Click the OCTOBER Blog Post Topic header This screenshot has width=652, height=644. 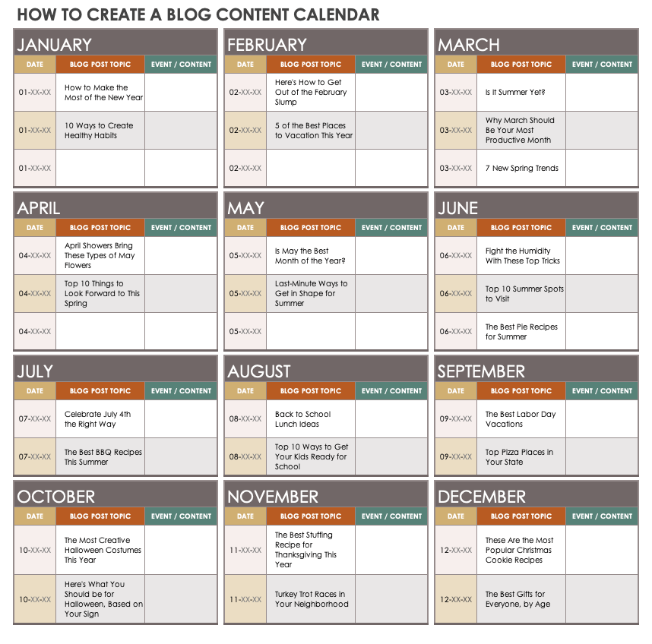(x=100, y=516)
